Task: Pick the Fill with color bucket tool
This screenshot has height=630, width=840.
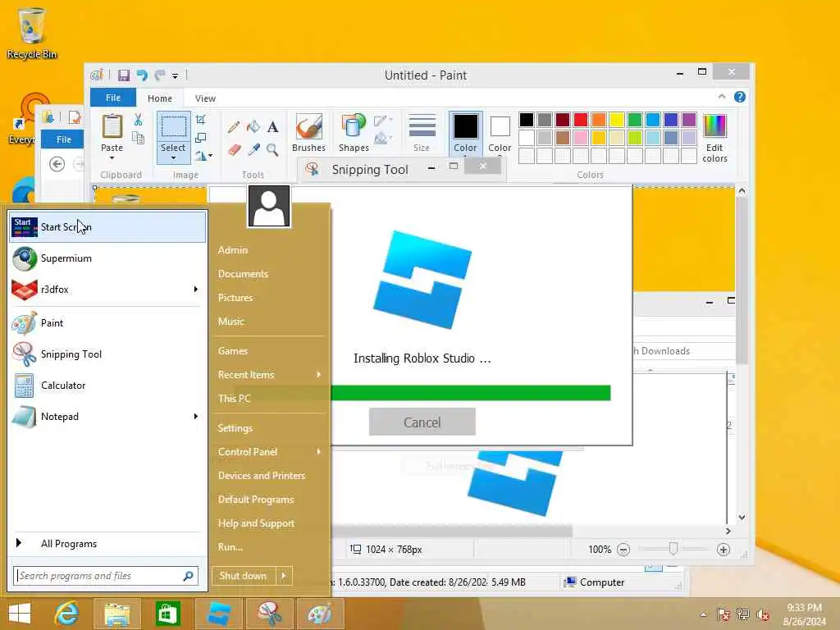Action: (253, 127)
